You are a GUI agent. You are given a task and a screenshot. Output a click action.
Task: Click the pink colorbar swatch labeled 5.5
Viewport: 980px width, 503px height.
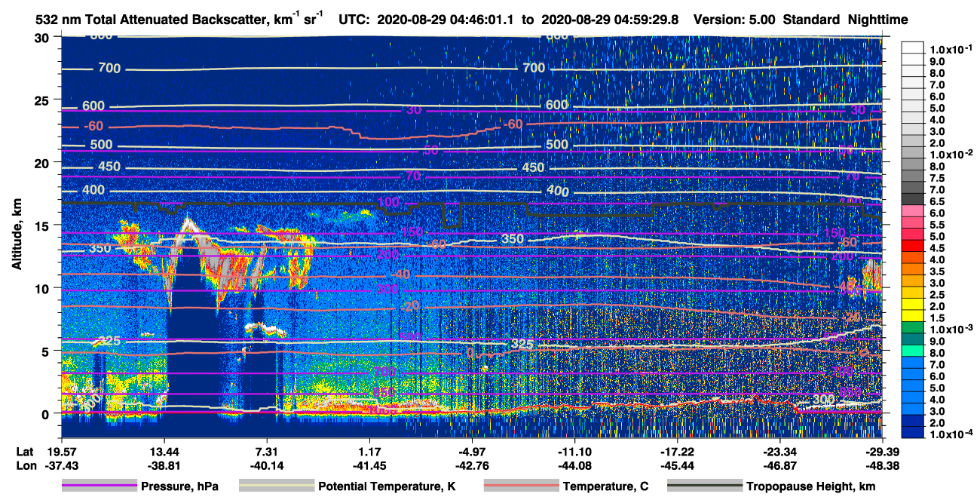pos(914,222)
